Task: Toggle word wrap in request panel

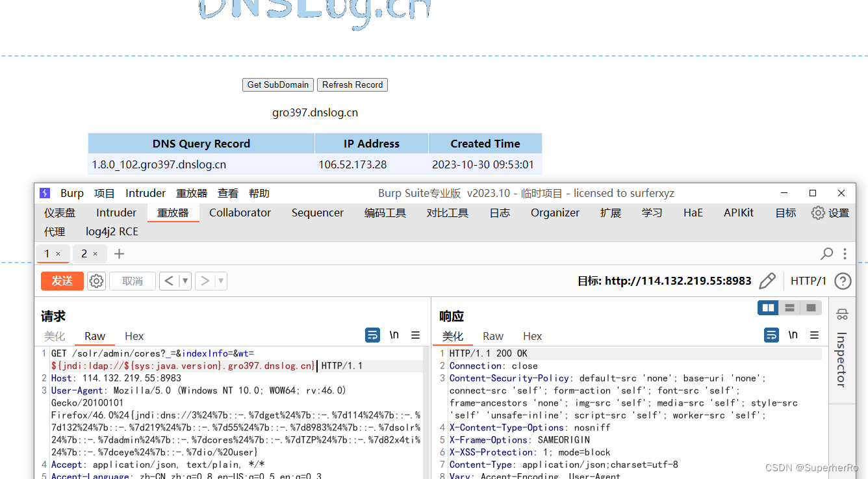Action: pos(372,335)
